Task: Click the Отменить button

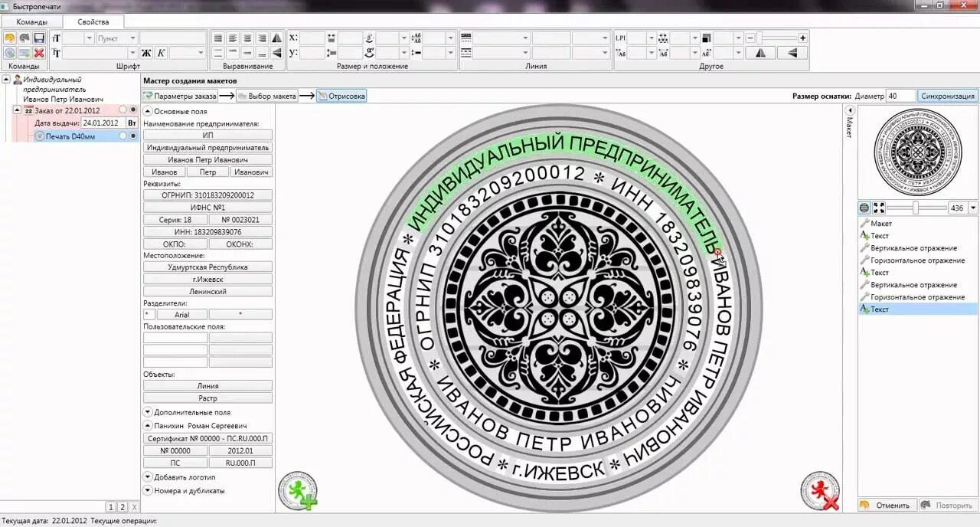Action: point(886,506)
